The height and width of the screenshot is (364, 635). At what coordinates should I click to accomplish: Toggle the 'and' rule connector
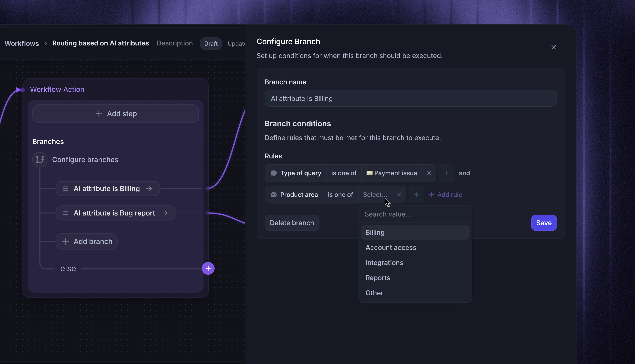point(464,173)
